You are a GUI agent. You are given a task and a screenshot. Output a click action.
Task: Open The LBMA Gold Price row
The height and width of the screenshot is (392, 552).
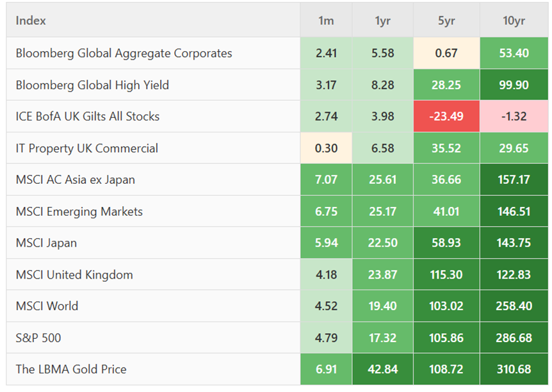click(x=71, y=369)
